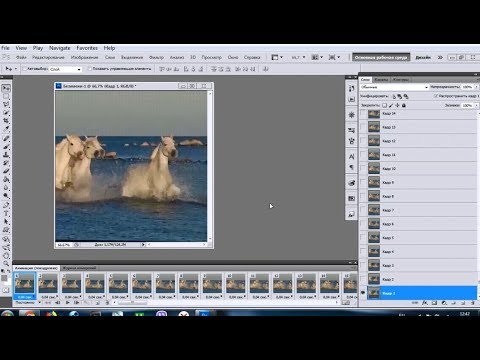The height and width of the screenshot is (360, 480).
Task: Open the Фильтр menu
Action: tap(156, 57)
